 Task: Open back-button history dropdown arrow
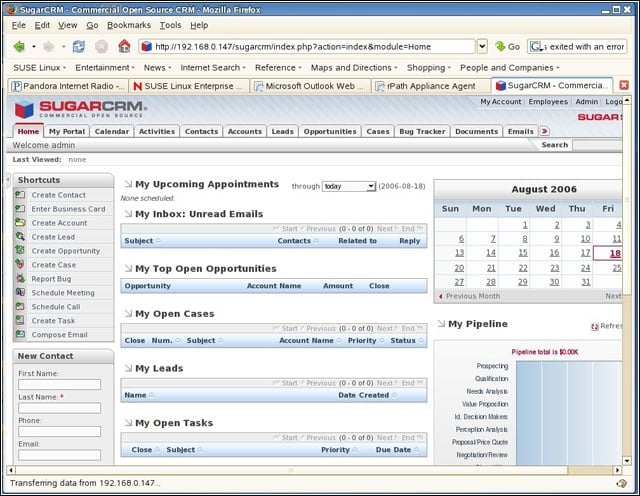pyautogui.click(x=33, y=47)
